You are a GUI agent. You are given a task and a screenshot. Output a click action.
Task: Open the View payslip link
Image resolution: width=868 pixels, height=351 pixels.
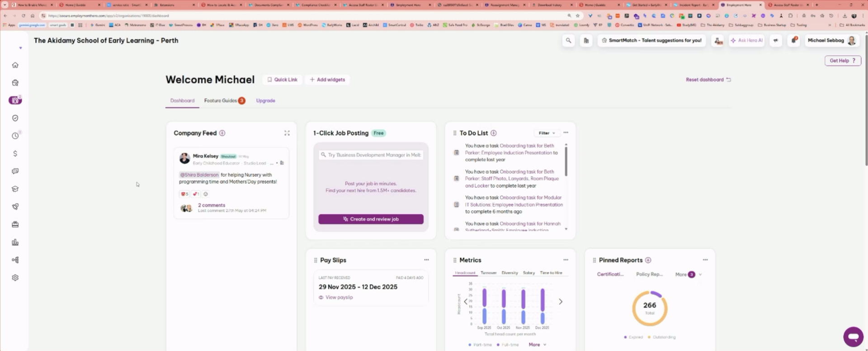(339, 297)
